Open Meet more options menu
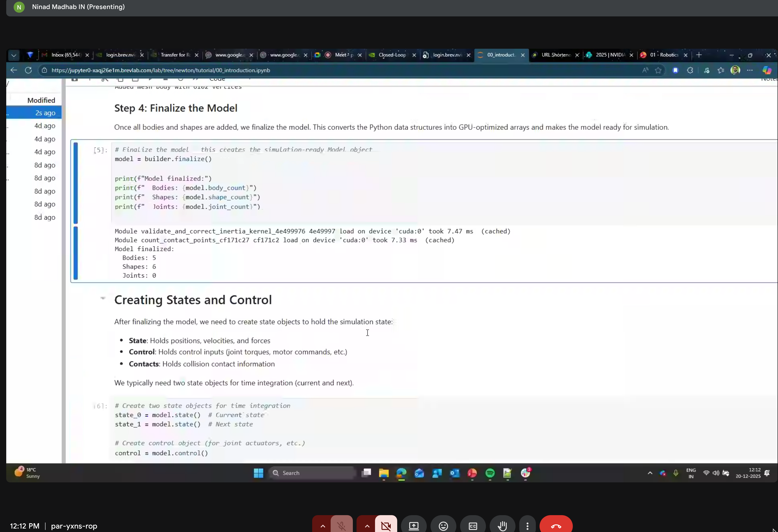This screenshot has height=532, width=778. 527,526
